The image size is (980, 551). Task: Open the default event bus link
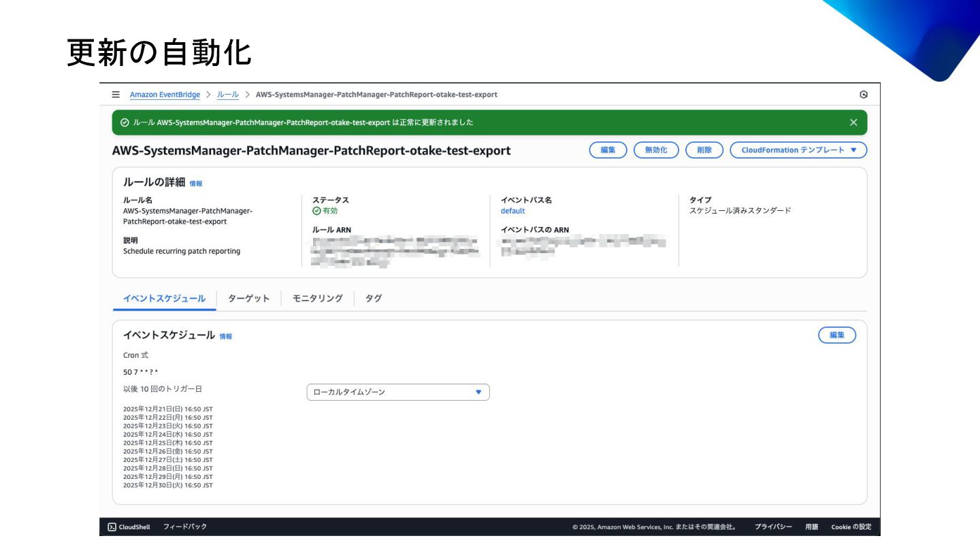512,211
